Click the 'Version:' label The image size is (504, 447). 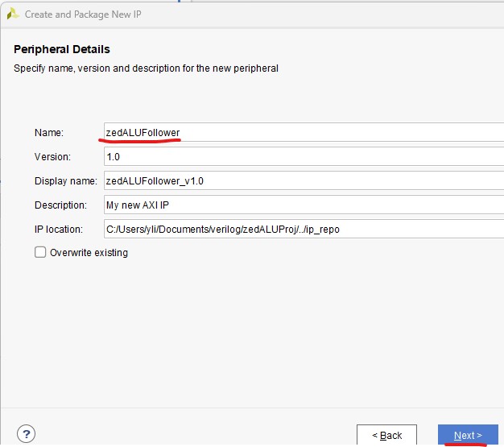click(52, 157)
